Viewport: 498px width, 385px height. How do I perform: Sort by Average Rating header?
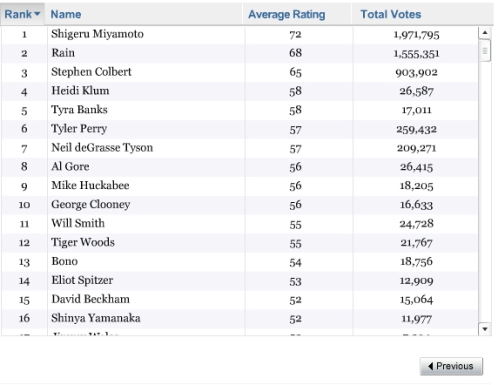(x=286, y=14)
